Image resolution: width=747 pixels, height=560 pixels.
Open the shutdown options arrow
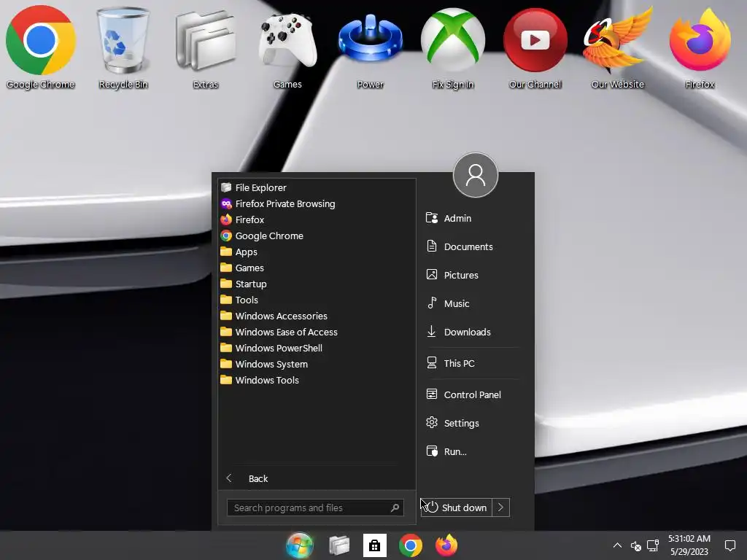pyautogui.click(x=500, y=507)
